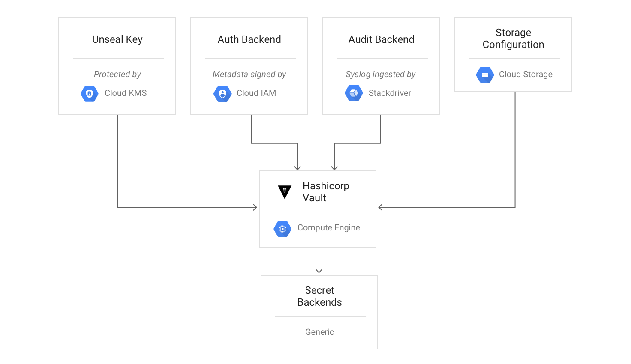
Task: Click the arrowhead pointing into Secret Backends
Action: click(x=319, y=271)
